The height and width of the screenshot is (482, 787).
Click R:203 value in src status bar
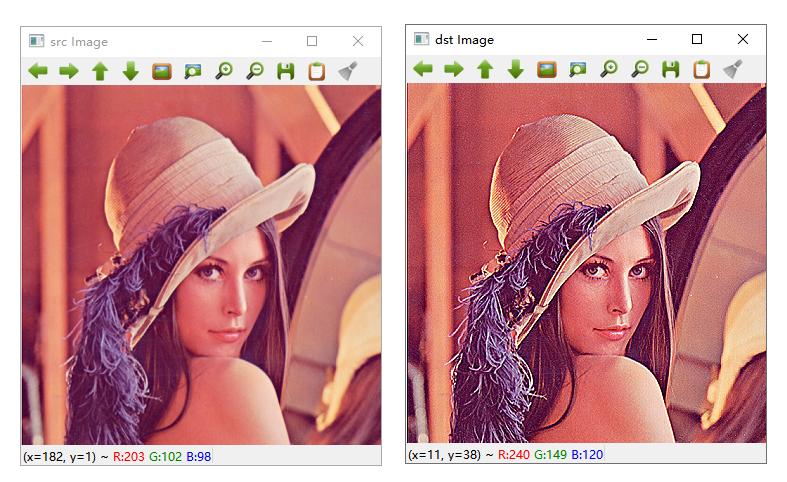point(129,457)
